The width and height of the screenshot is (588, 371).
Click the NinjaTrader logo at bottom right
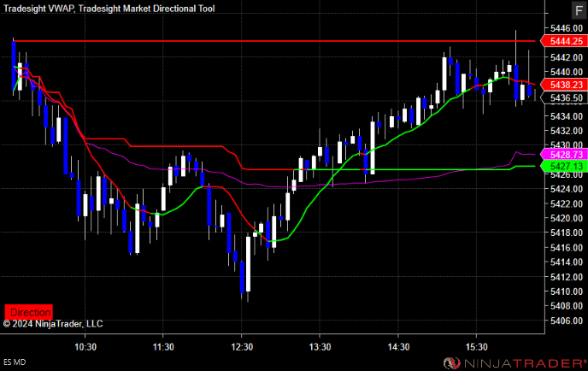coord(514,363)
